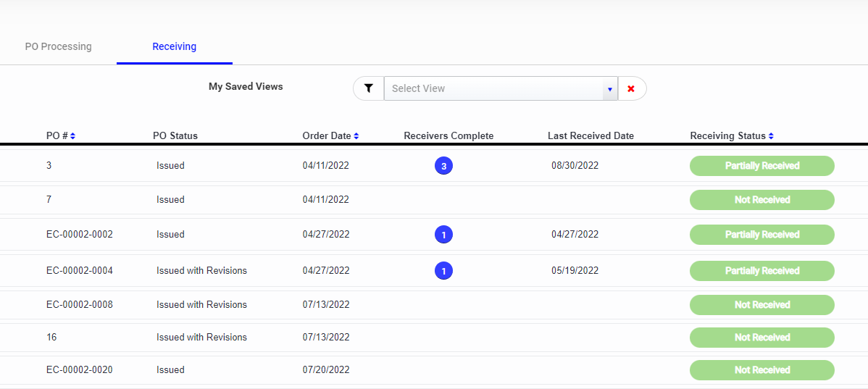Click the Receivers Complete column header

[x=448, y=136]
